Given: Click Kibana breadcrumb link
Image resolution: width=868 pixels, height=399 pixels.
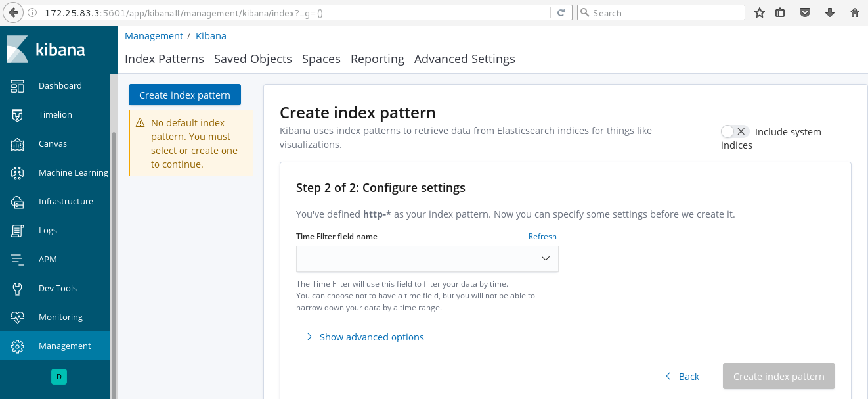Looking at the screenshot, I should tap(211, 36).
